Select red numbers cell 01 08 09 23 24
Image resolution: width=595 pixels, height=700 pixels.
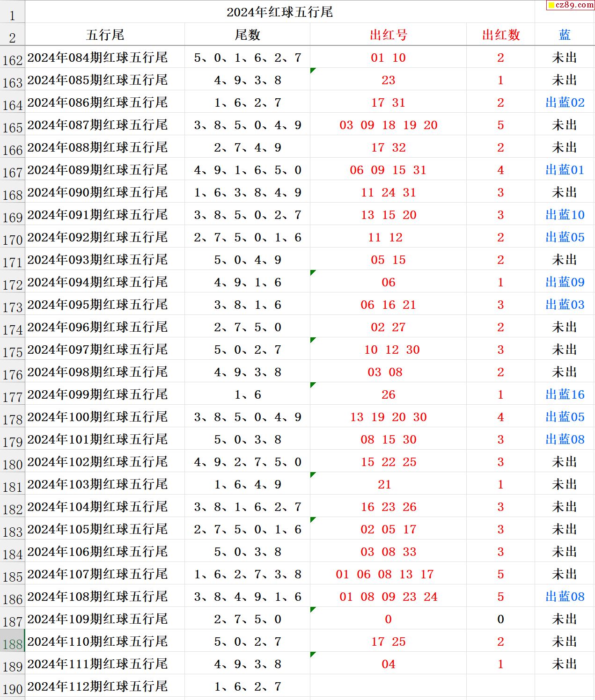[388, 596]
